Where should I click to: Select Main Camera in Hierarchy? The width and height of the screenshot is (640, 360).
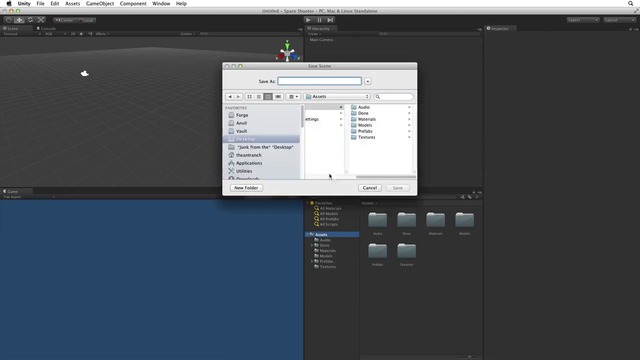321,40
